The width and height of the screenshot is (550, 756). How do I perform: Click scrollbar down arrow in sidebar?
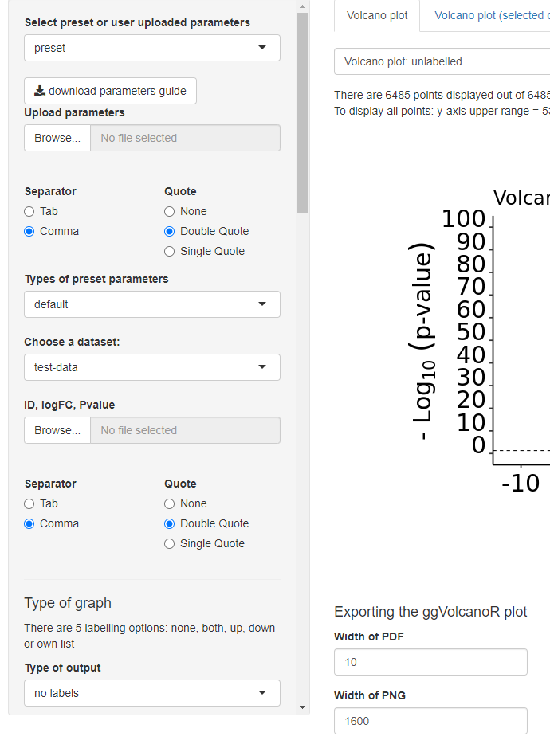303,707
